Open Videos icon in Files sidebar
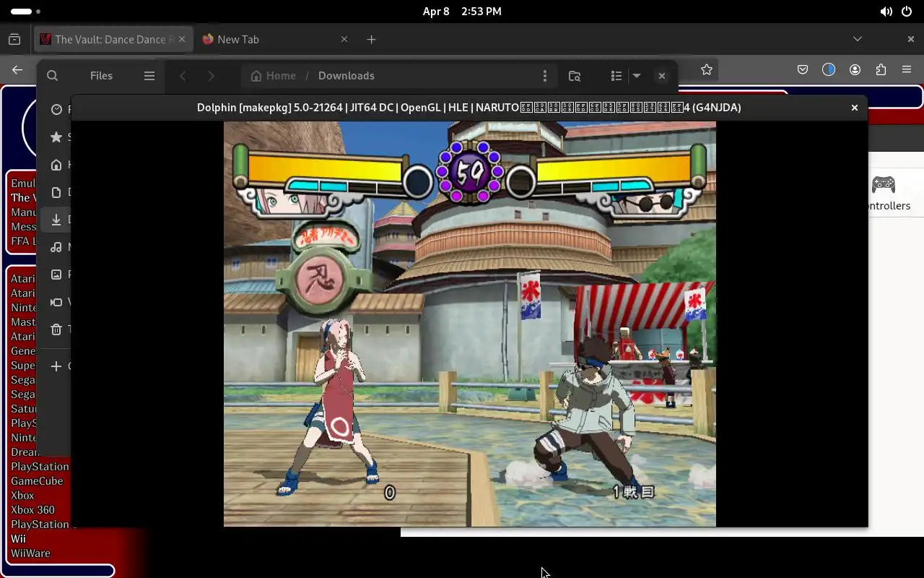This screenshot has height=578, width=924. pyautogui.click(x=56, y=302)
